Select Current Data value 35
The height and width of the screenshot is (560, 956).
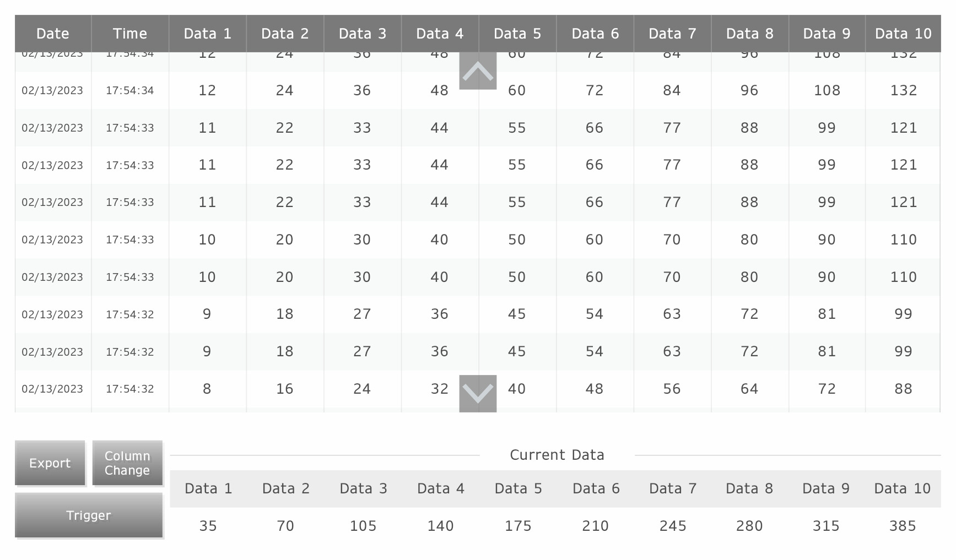click(208, 526)
